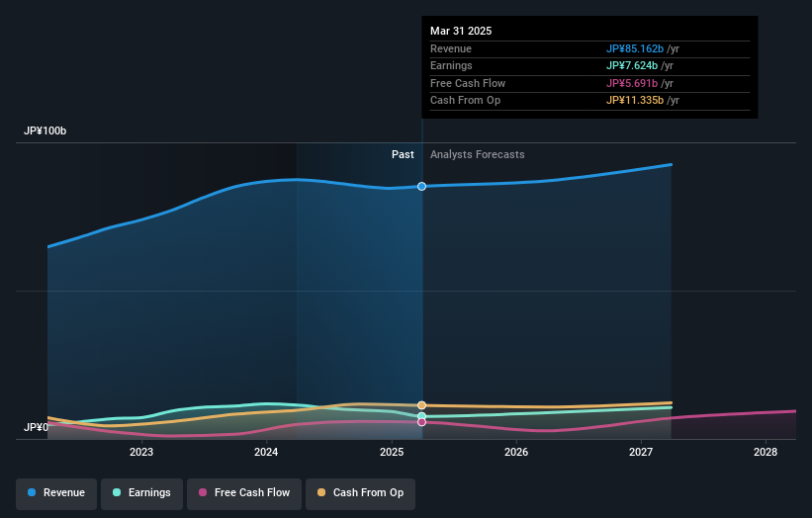Viewport: 812px width, 518px height.
Task: Click the JP¥0 y-axis label
Action: 37,427
